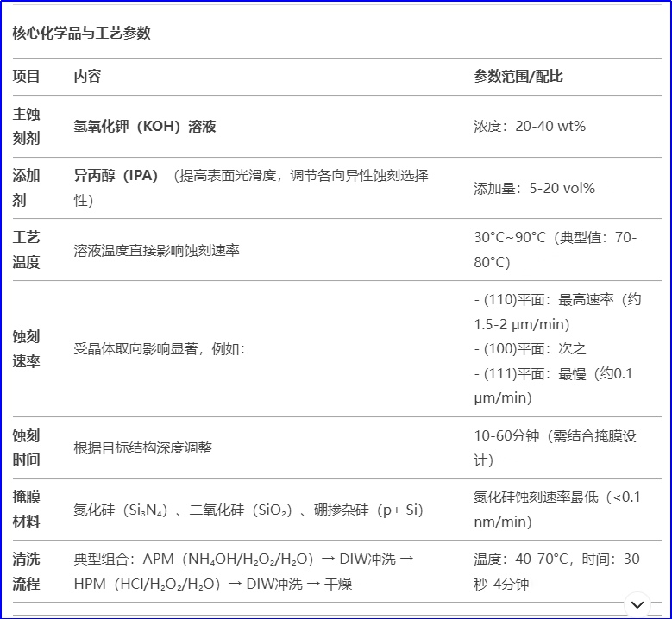This screenshot has height=619, width=672.
Task: Click column header 项目
Action: point(26,76)
